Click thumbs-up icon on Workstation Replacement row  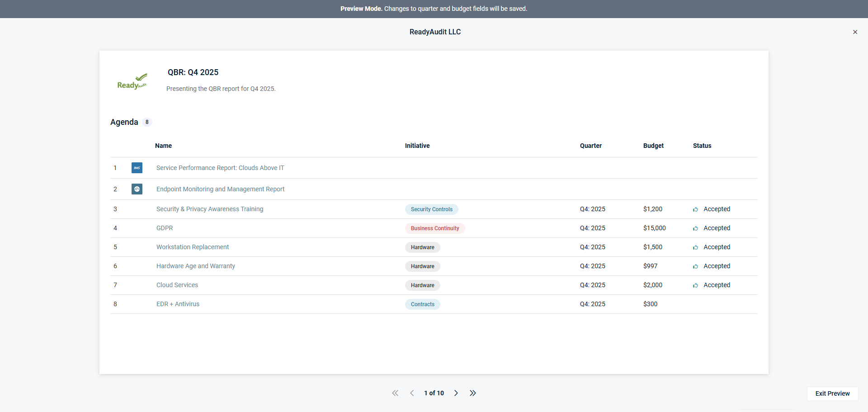click(695, 247)
